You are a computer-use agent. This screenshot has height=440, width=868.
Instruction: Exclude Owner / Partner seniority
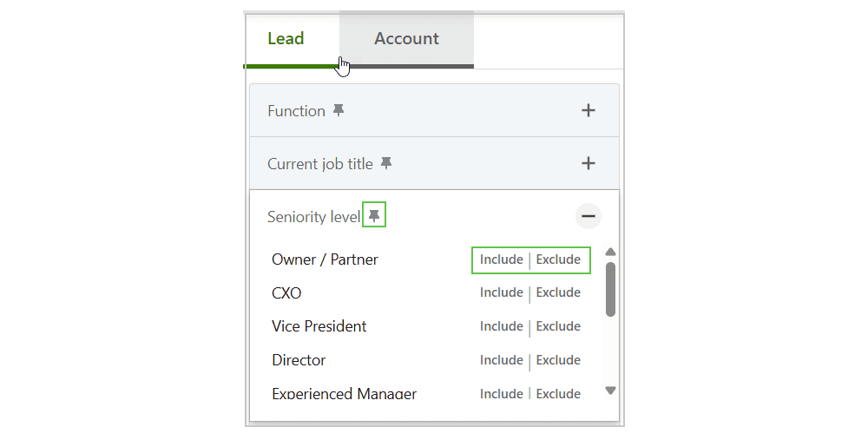(x=558, y=259)
